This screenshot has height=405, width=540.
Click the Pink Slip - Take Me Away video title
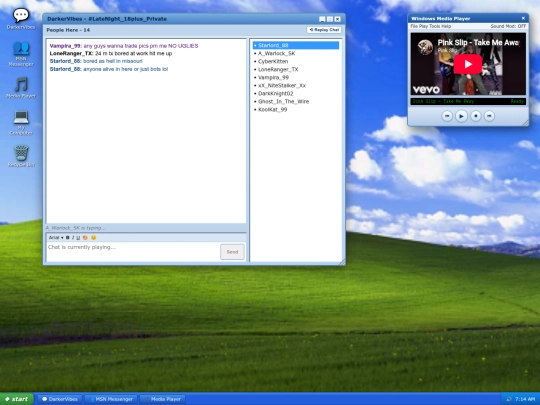pyautogui.click(x=478, y=43)
